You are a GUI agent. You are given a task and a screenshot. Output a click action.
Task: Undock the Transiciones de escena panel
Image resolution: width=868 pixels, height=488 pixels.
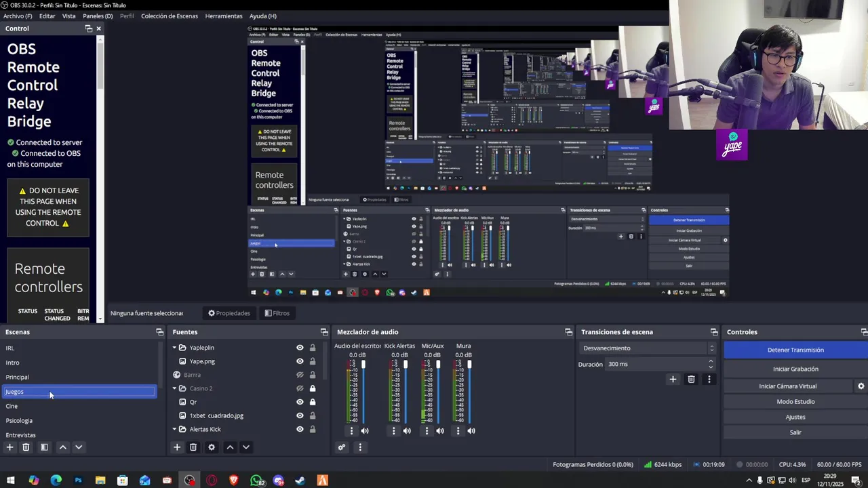coord(714,332)
